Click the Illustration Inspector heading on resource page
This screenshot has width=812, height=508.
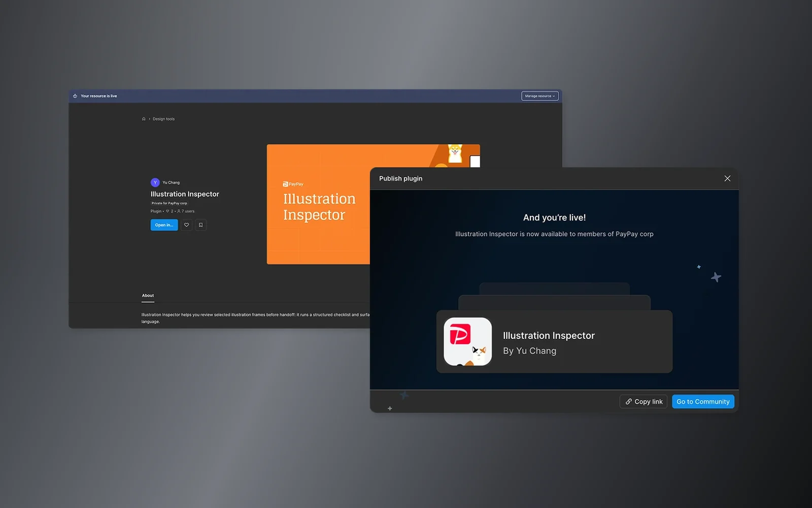[185, 194]
